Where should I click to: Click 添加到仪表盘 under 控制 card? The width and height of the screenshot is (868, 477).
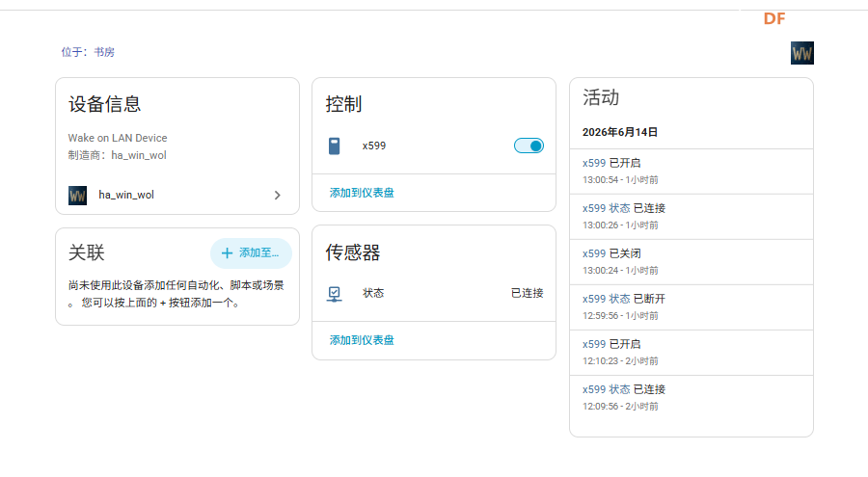point(362,193)
